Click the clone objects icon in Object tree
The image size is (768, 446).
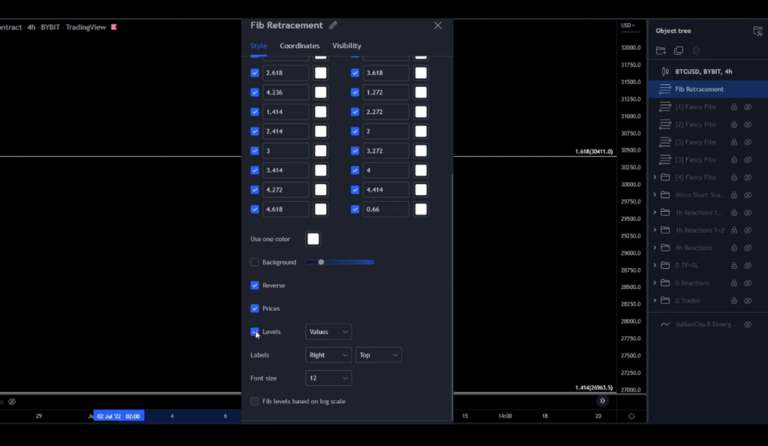(678, 50)
